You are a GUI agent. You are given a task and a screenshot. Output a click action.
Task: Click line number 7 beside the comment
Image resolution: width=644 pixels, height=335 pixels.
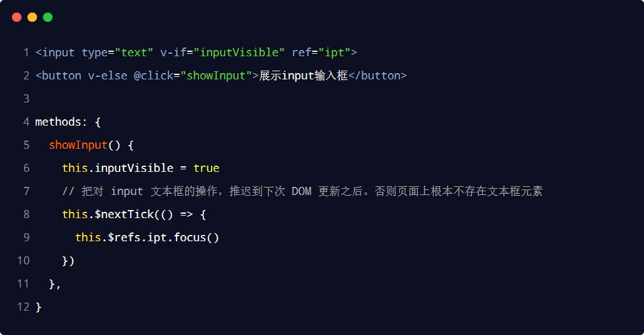(26, 191)
